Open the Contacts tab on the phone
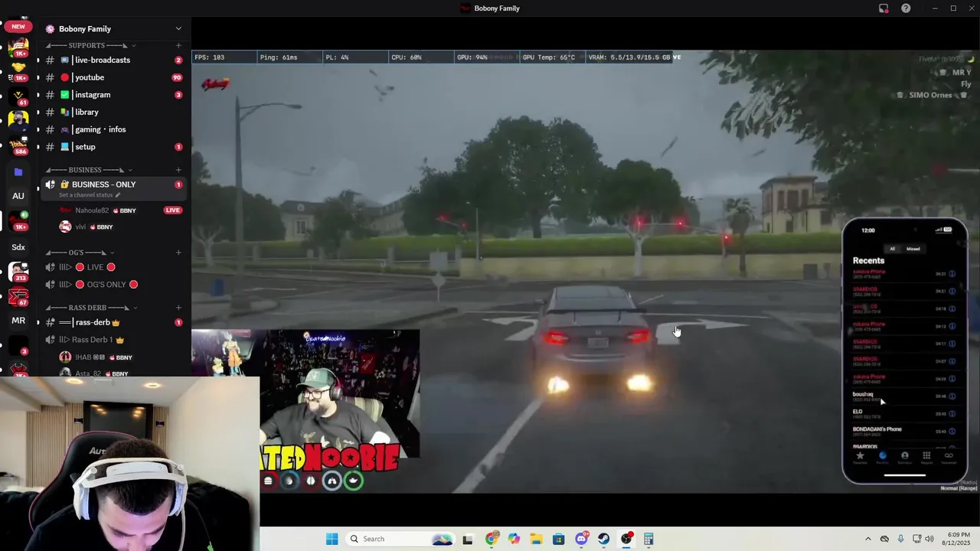This screenshot has height=551, width=980. [904, 457]
